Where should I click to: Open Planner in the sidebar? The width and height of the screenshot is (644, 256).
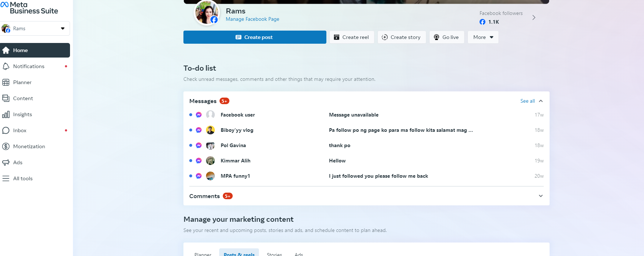click(35, 82)
